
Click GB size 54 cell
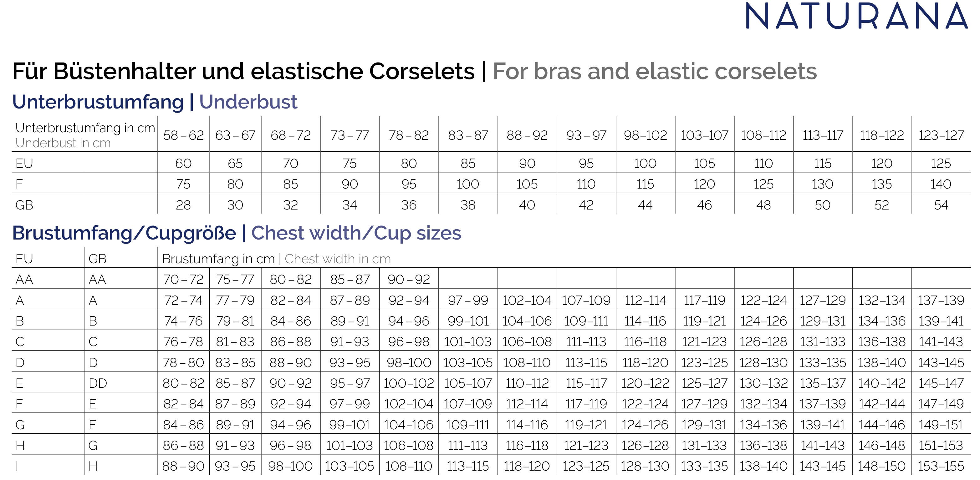[941, 205]
